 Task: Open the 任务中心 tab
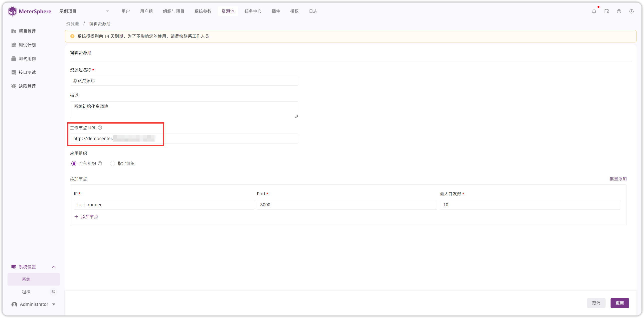(253, 11)
